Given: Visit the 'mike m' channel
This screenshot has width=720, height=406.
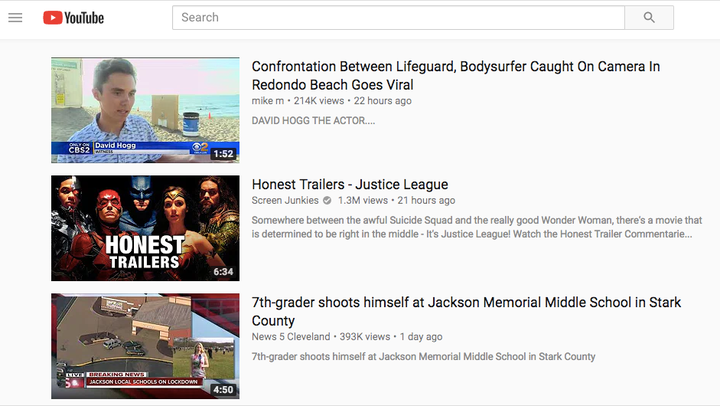Looking at the screenshot, I should pos(268,101).
